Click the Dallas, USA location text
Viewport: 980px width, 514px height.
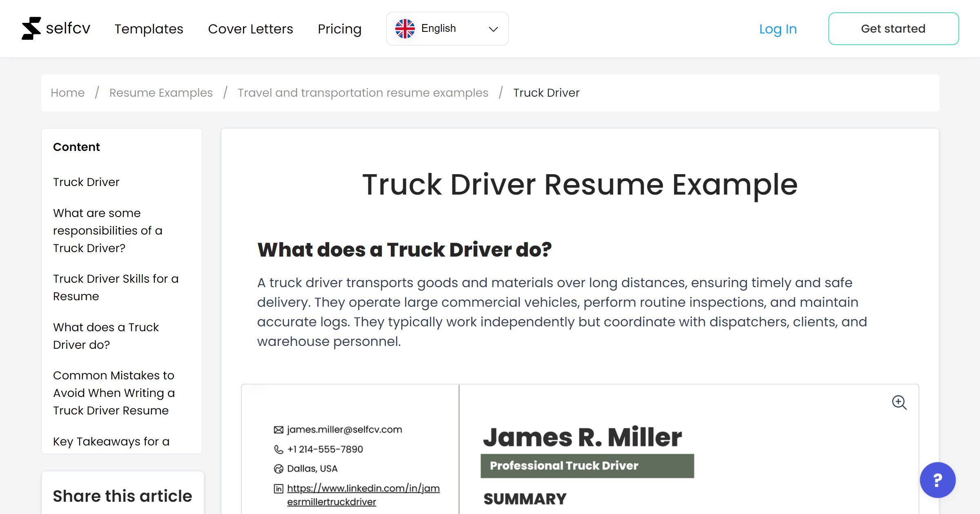pyautogui.click(x=312, y=469)
